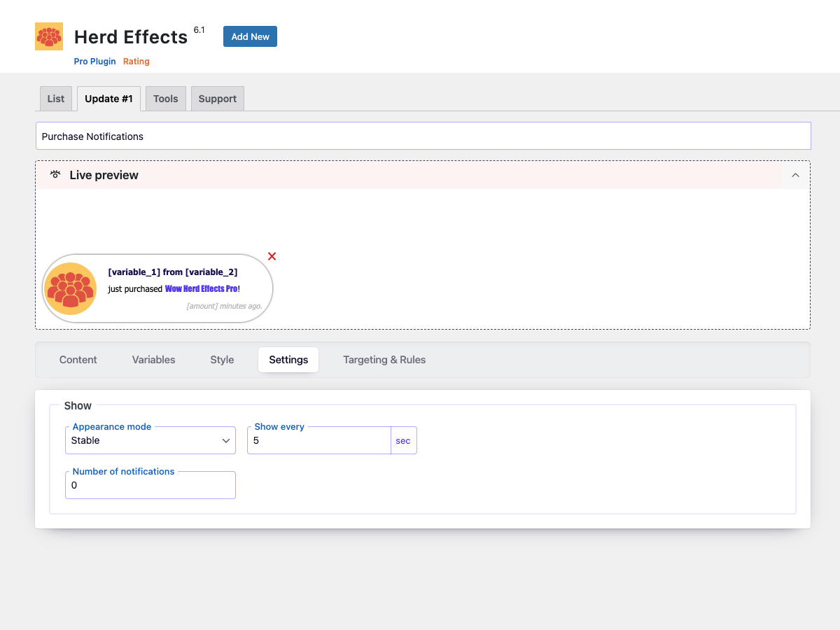Open the Appearance mode dropdown
Screen dimensions: 840x630
coord(150,441)
